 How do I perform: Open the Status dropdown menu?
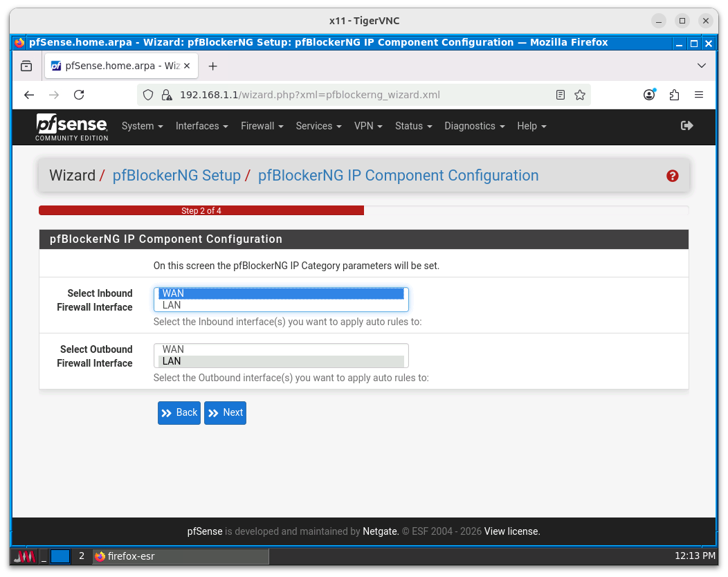click(413, 127)
